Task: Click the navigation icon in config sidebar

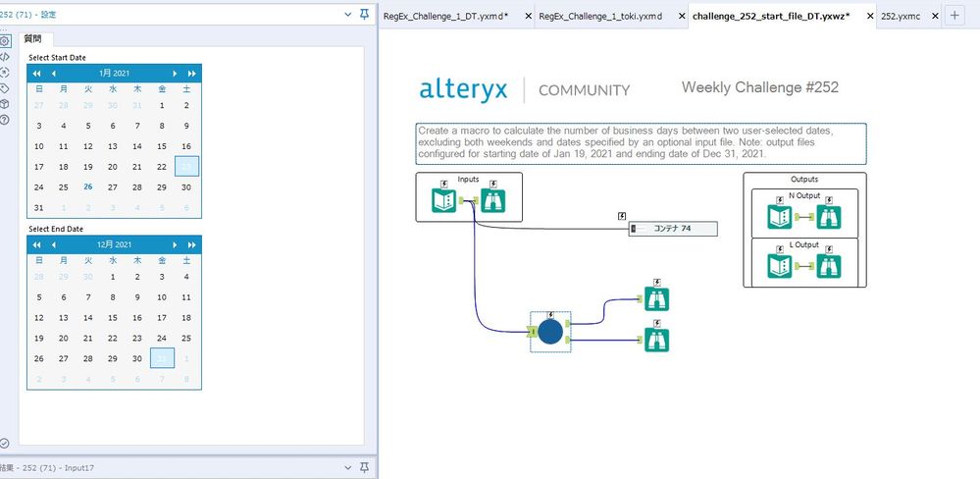Action: tap(4, 72)
